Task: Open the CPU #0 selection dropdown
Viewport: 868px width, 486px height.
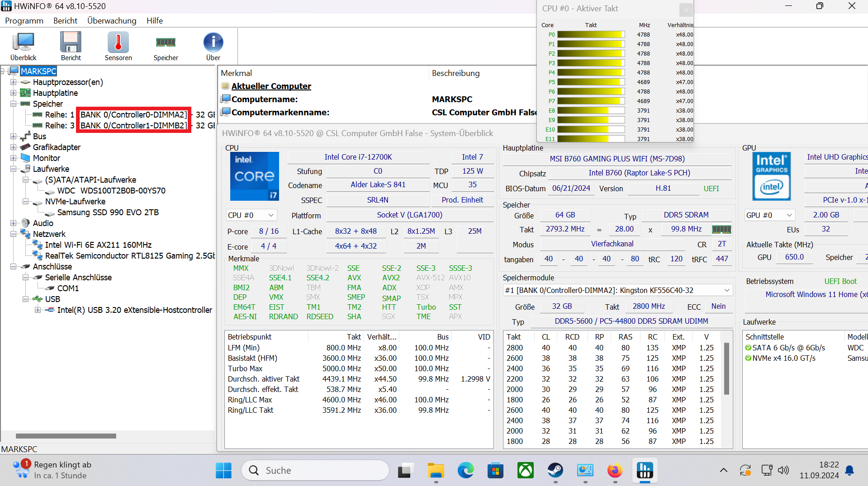Action: click(251, 215)
